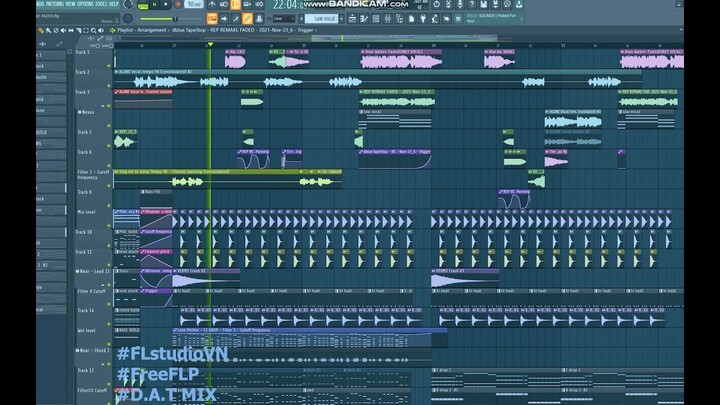Open the Line snap dropdown
The image size is (720, 405).
pyautogui.click(x=284, y=19)
